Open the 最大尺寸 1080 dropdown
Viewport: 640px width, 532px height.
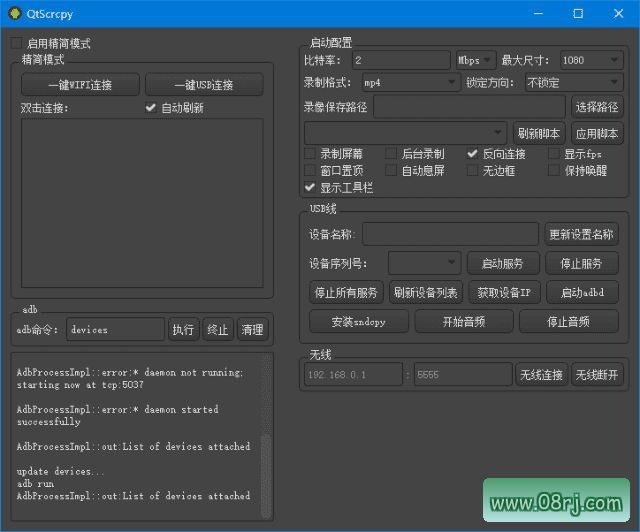(x=591, y=60)
